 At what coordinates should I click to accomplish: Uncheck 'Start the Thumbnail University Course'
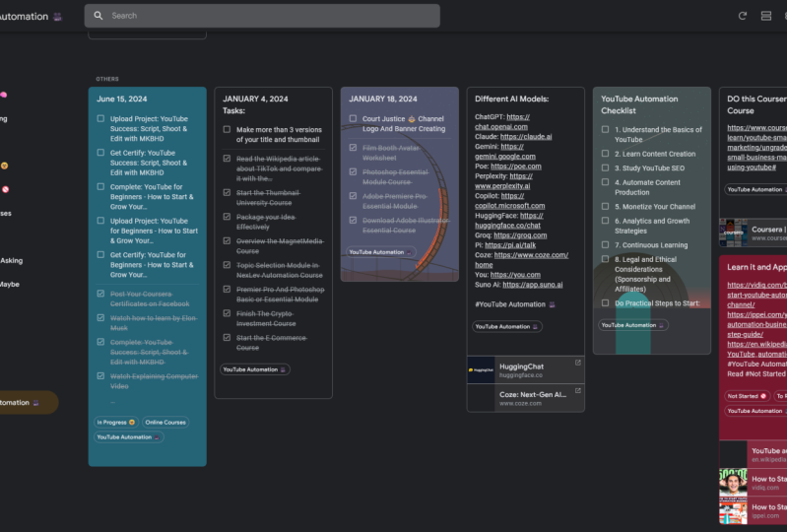(227, 193)
